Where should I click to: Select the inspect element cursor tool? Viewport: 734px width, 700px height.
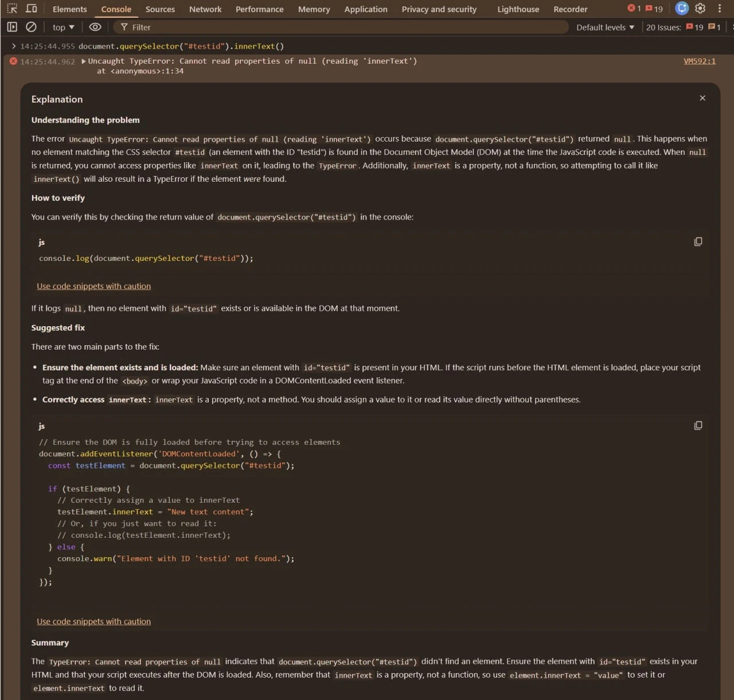pyautogui.click(x=12, y=9)
